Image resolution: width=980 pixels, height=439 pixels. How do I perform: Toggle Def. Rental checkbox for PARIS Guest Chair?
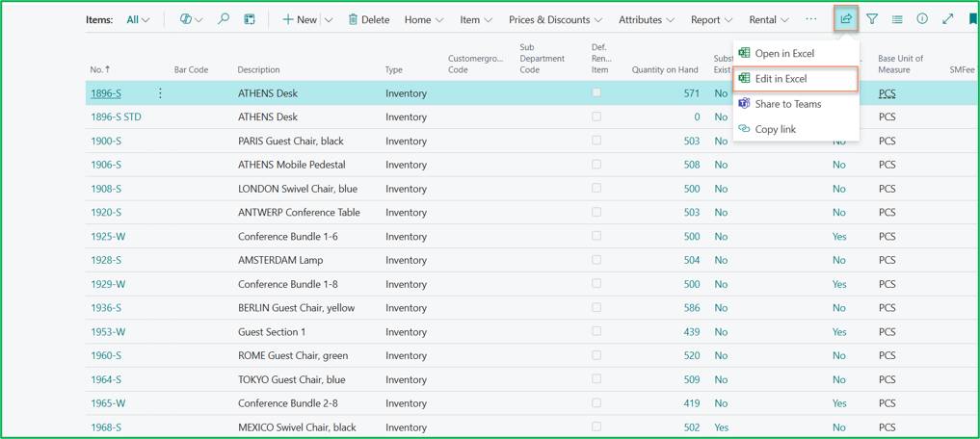tap(596, 141)
